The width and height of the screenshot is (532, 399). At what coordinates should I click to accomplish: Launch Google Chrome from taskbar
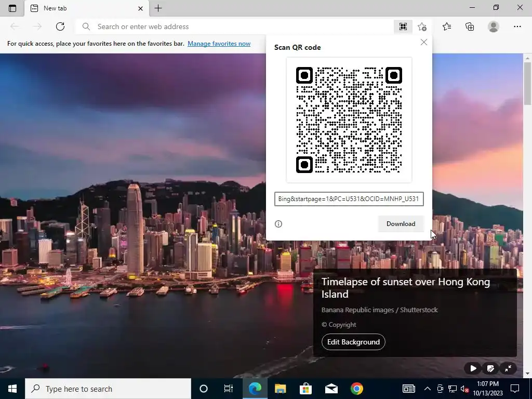tap(356, 389)
